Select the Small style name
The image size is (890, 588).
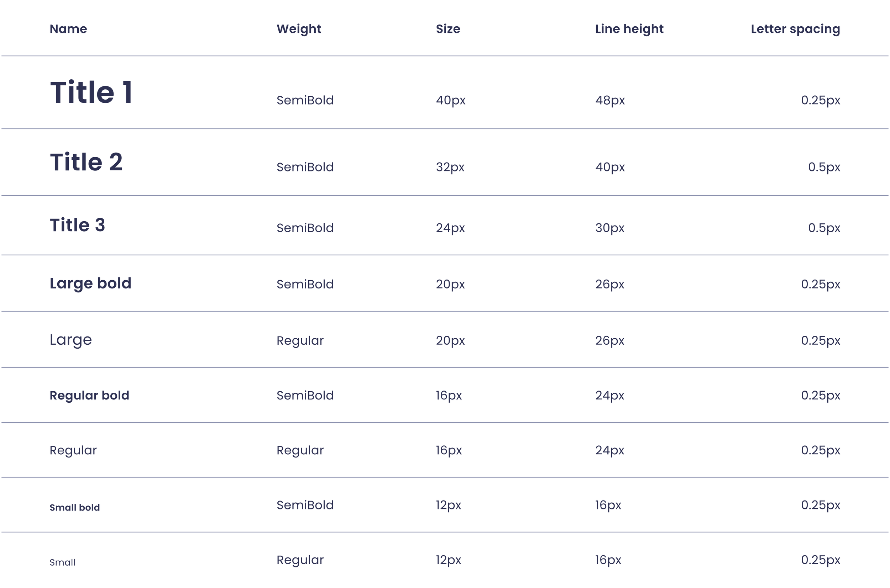click(x=62, y=562)
